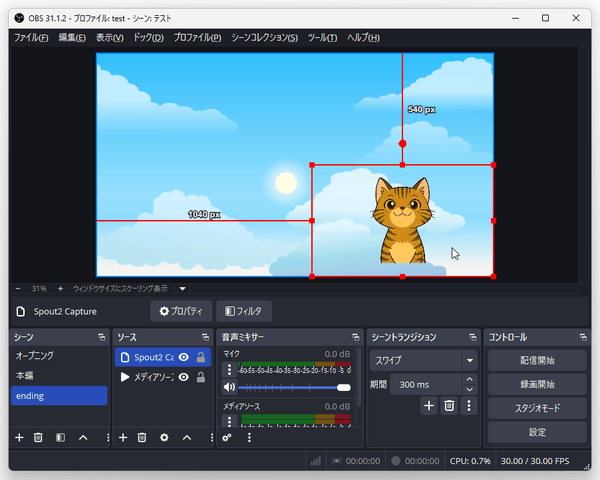The image size is (600, 480).
Task: Open the シーンコレクション menu
Action: (x=264, y=38)
